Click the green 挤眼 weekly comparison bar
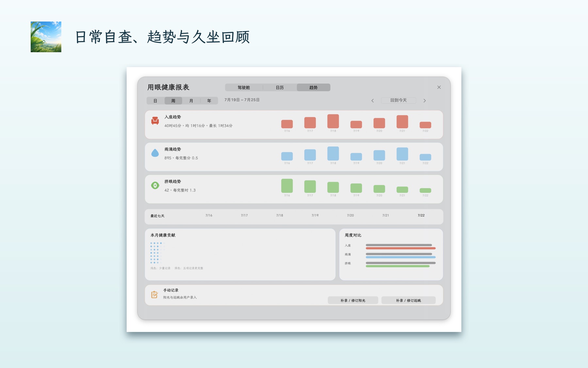 398,266
